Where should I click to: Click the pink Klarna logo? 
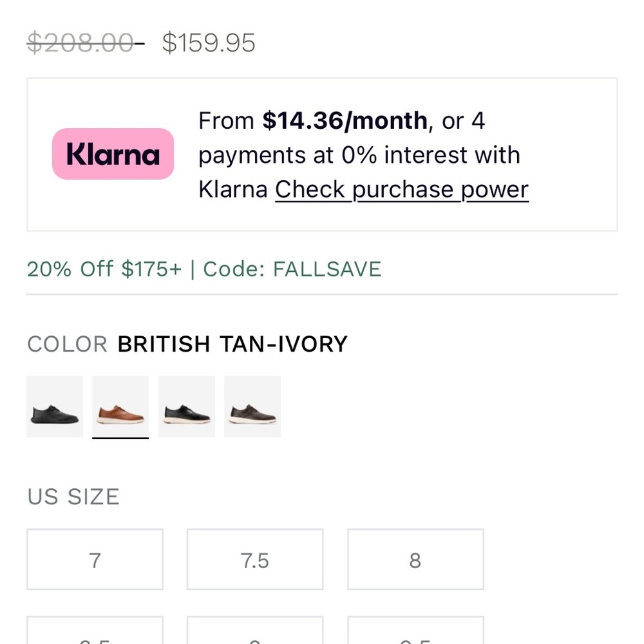coord(113,154)
